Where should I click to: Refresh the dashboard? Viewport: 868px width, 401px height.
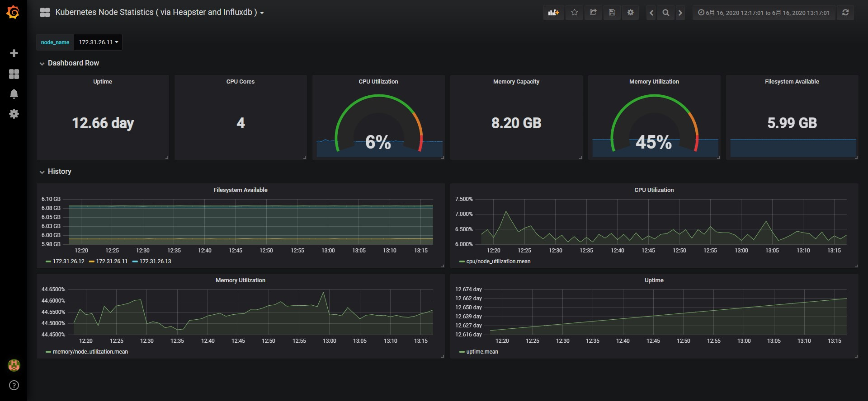click(845, 13)
